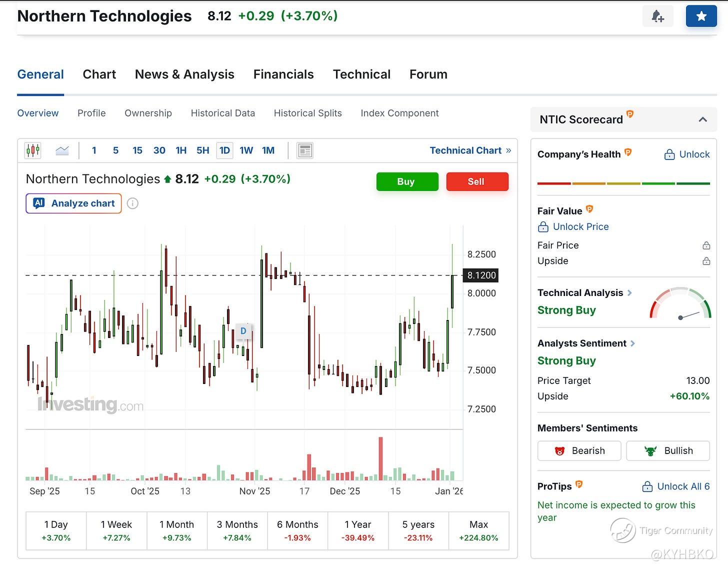The image size is (728, 571).
Task: Open the chart news table icon
Action: tap(305, 150)
